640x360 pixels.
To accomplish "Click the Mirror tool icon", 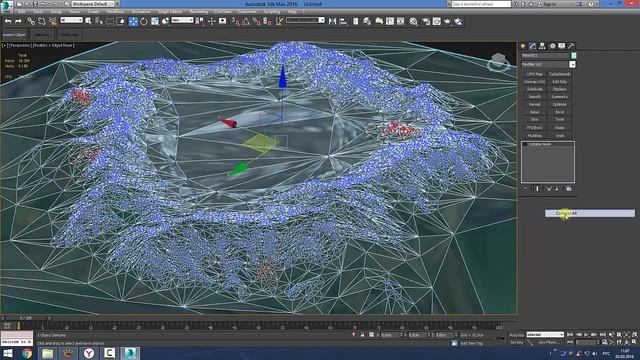I will [x=332, y=21].
